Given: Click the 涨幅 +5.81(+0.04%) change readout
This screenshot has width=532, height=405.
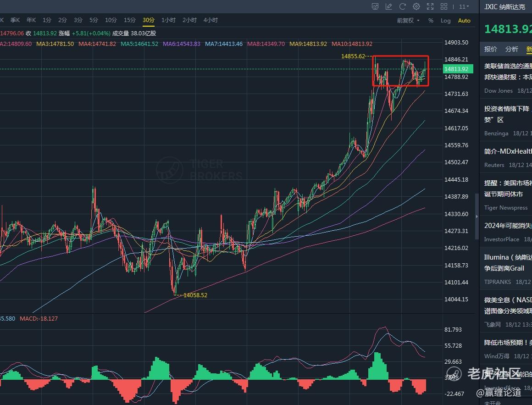Looking at the screenshot, I should (x=84, y=33).
